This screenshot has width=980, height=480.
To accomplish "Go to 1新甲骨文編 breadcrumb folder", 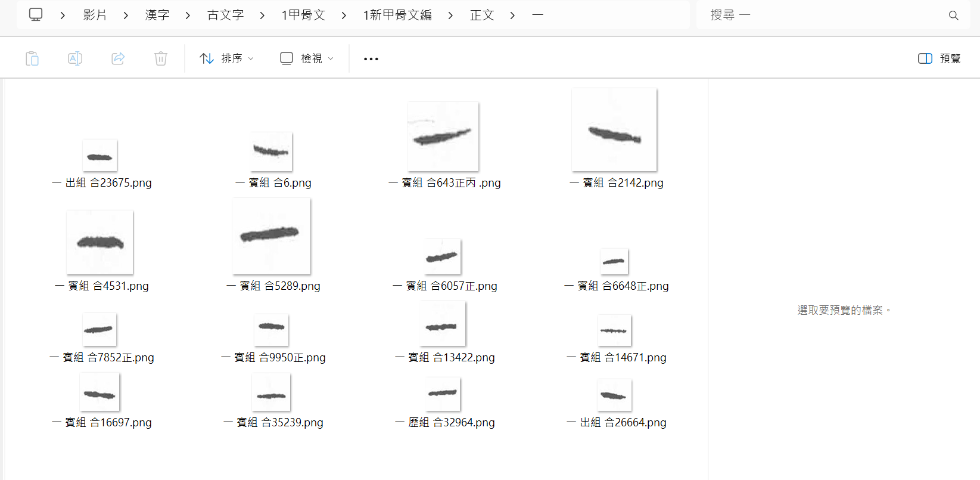I will pos(397,15).
